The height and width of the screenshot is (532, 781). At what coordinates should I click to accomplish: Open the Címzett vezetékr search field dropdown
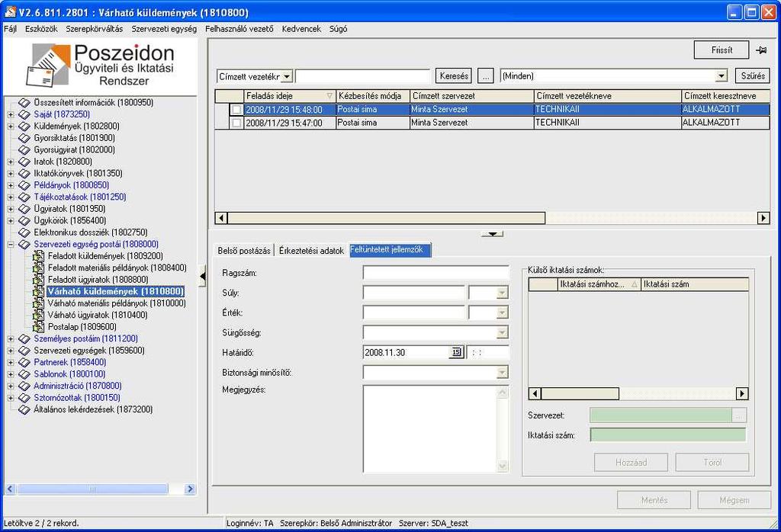(x=287, y=77)
